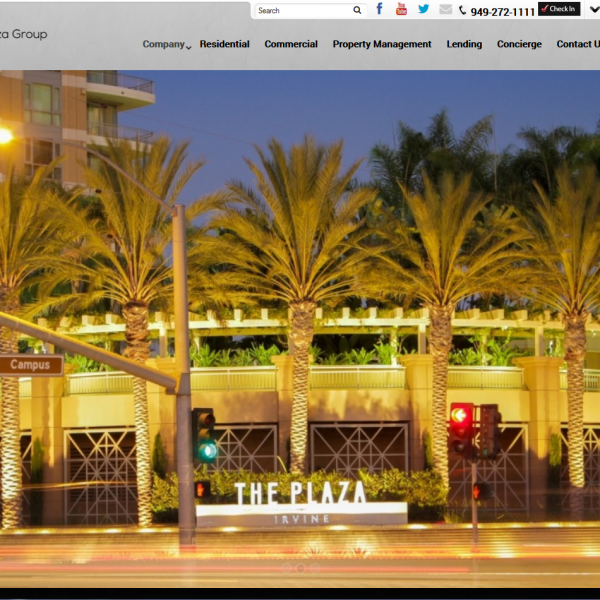The image size is (600, 600).
Task: Expand the chevron after Check In
Action: click(x=593, y=9)
